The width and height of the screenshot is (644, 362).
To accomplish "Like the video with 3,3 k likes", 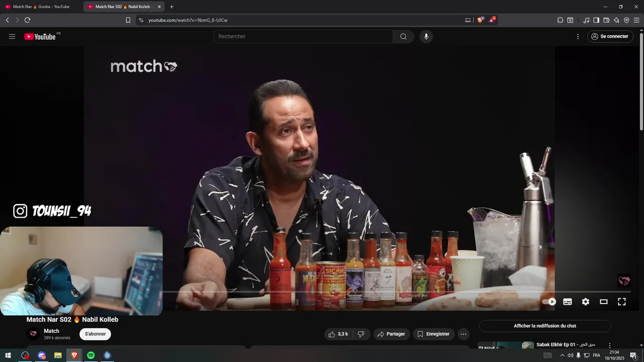I will pyautogui.click(x=339, y=334).
